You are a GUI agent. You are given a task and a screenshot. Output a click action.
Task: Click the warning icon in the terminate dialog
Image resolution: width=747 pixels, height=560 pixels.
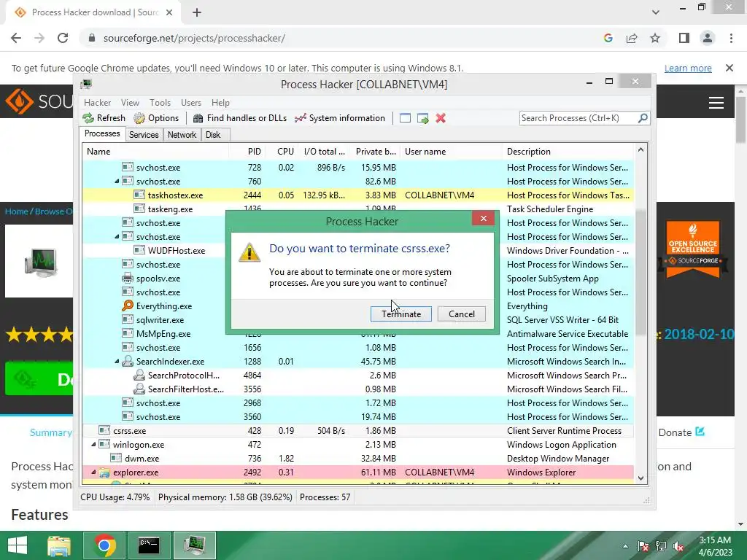249,252
